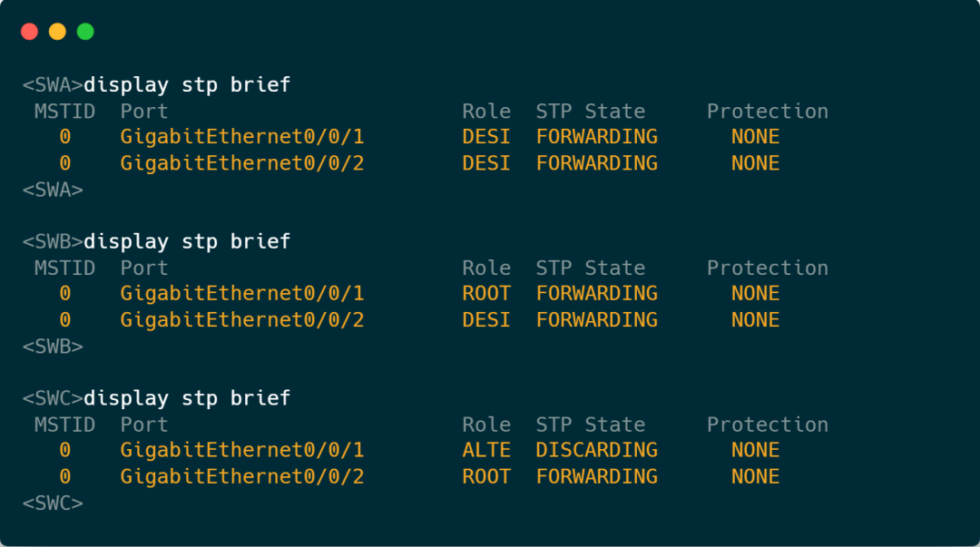Click the SWC display stp brief command
Viewport: 980px width, 547px height.
[x=186, y=398]
